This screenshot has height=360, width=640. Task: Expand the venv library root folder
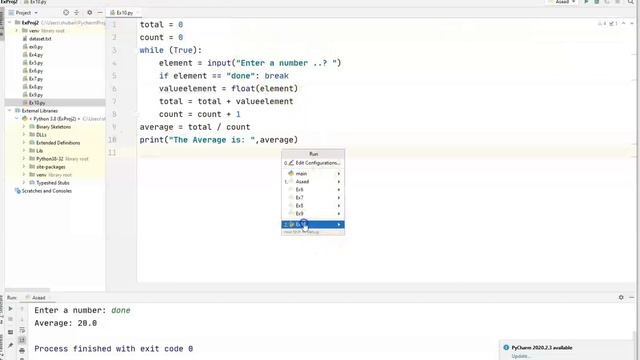coord(17,31)
